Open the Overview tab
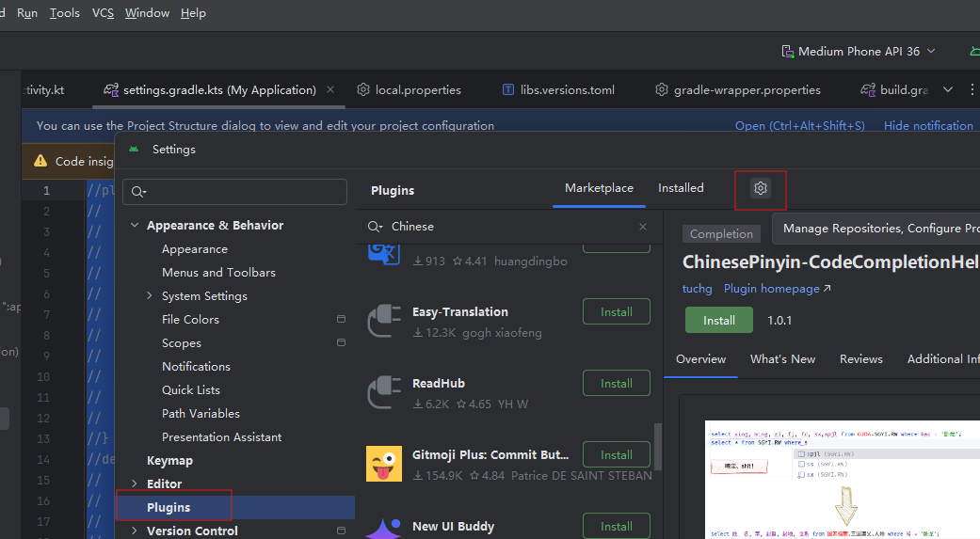This screenshot has width=980, height=539. 700,359
